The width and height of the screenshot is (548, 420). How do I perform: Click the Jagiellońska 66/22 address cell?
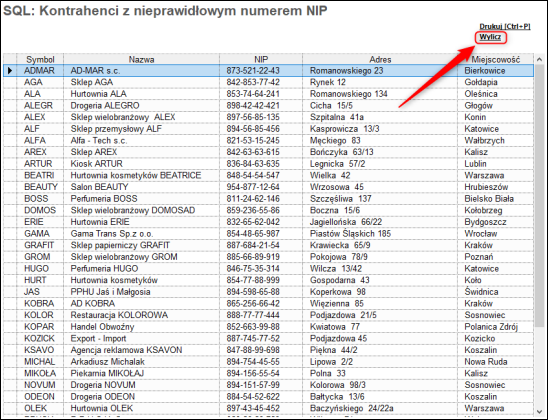coord(380,222)
